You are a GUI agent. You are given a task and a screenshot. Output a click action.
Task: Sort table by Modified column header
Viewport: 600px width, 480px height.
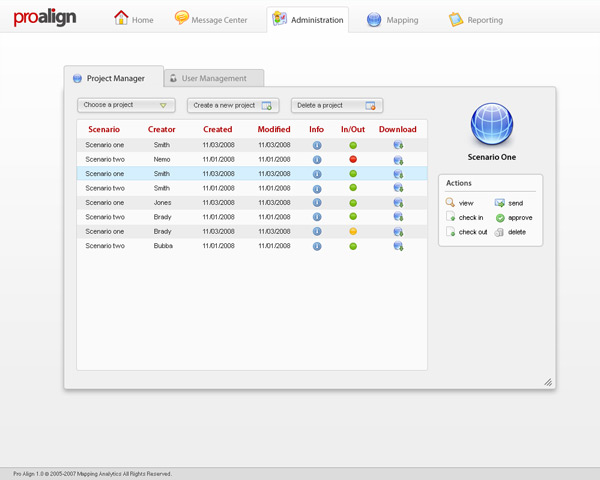click(274, 129)
